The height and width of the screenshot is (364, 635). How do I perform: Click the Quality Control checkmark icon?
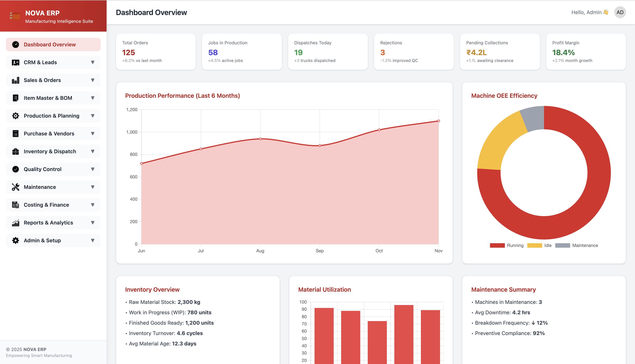(x=16, y=169)
